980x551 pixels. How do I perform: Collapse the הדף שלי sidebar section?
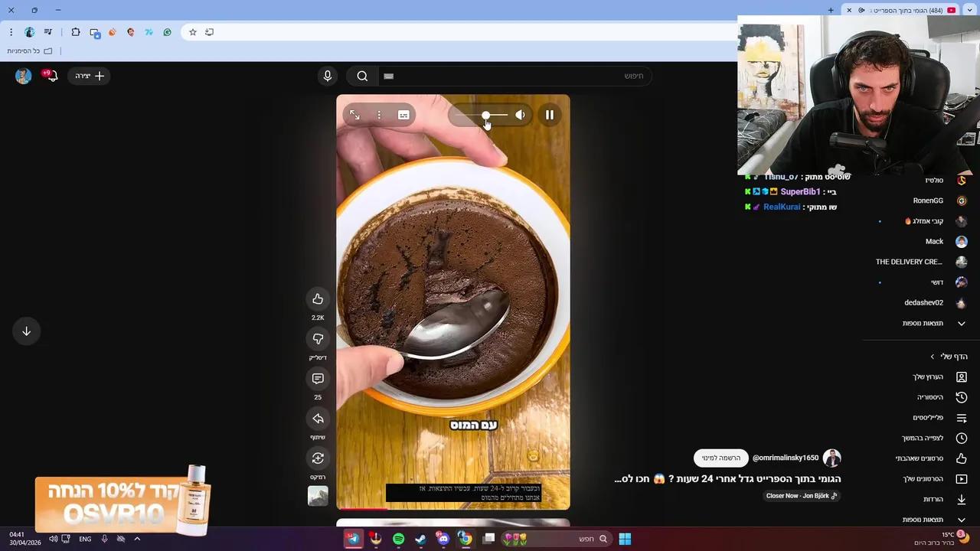[x=933, y=356]
